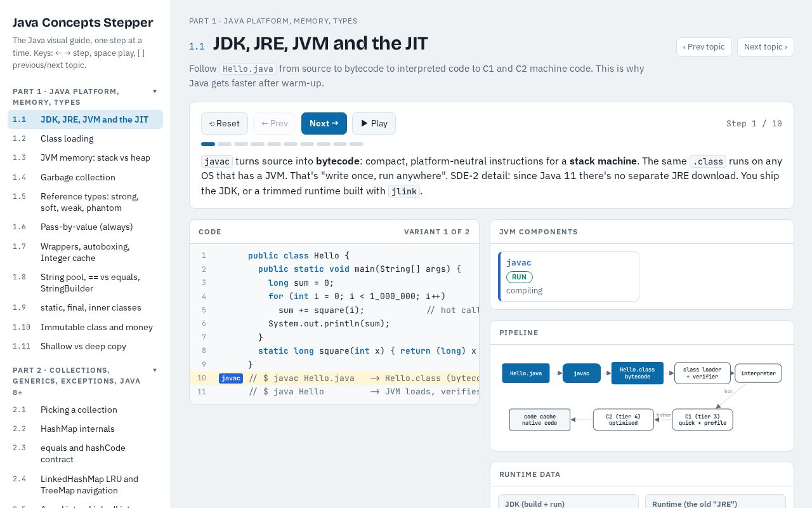Open topic 2.2 HashMap internals

[x=85, y=429]
